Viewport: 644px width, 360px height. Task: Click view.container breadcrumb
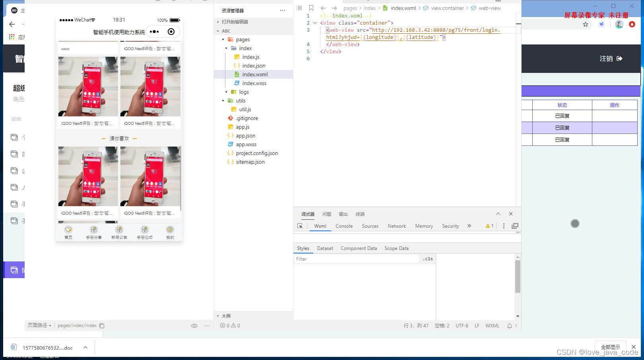coord(447,8)
